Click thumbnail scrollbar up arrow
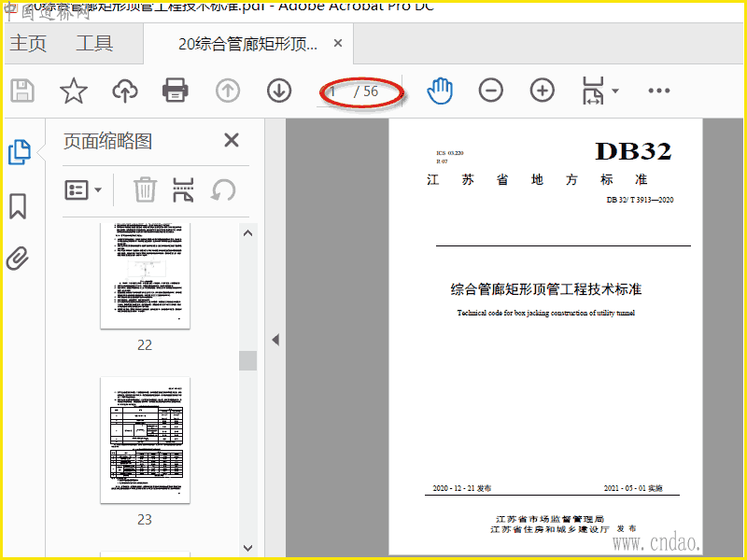This screenshot has height=560, width=747. (247, 233)
